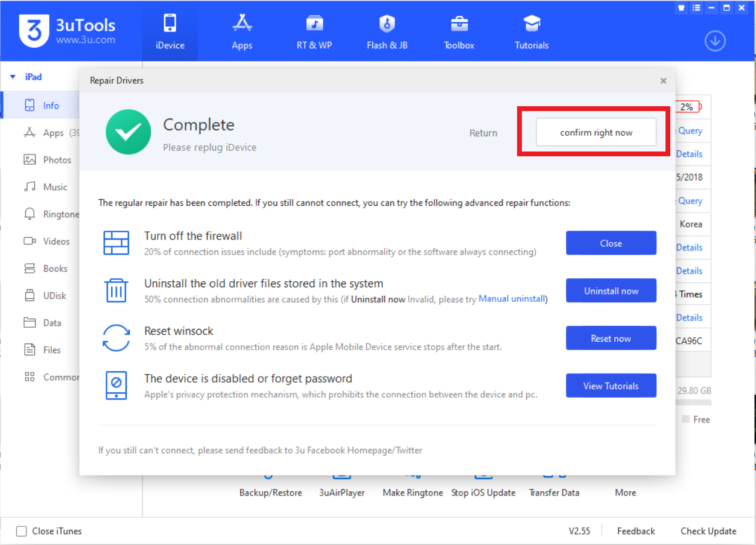Open the iDevice tab

coord(170,31)
